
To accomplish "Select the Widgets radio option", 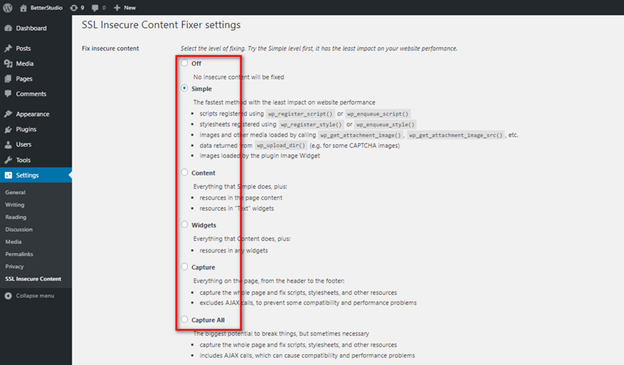I will (184, 224).
